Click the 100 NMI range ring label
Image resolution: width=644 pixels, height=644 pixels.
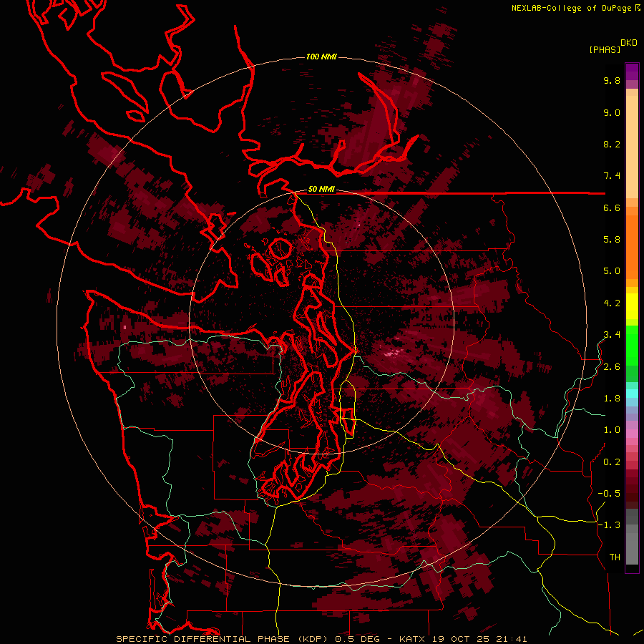click(321, 57)
